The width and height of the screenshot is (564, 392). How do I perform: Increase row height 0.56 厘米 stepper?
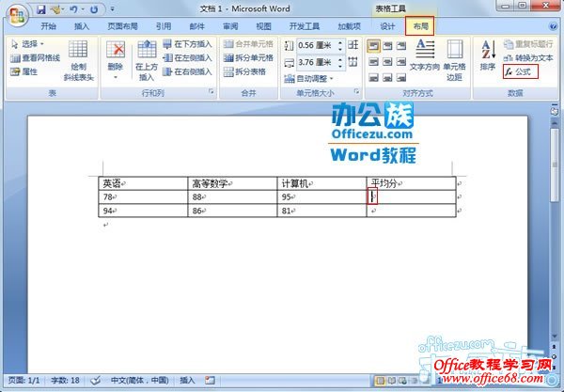click(340, 42)
